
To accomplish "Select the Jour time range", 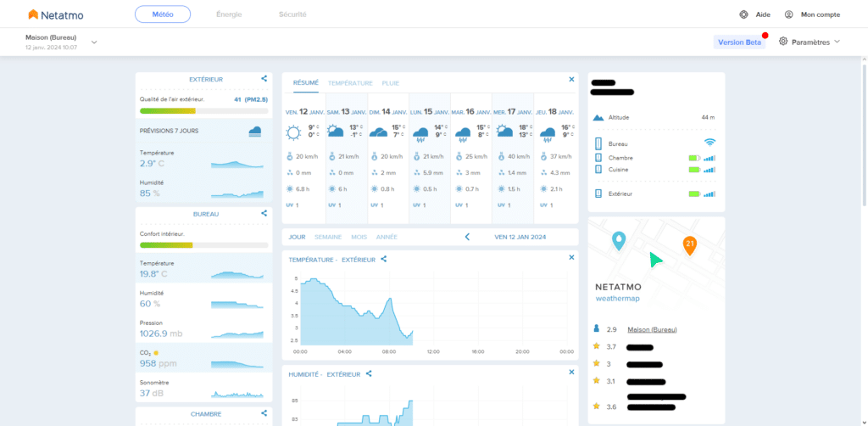I will (297, 237).
